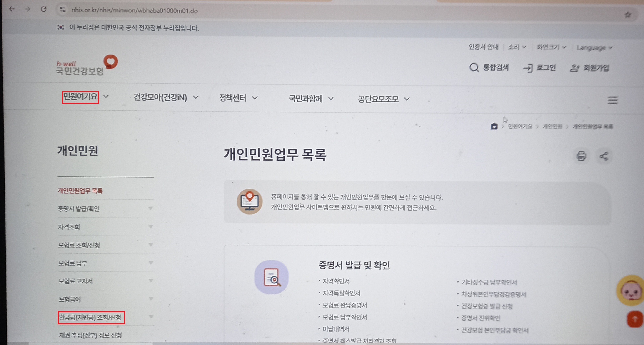Open site info icon in address bar
644x345 pixels.
click(62, 10)
